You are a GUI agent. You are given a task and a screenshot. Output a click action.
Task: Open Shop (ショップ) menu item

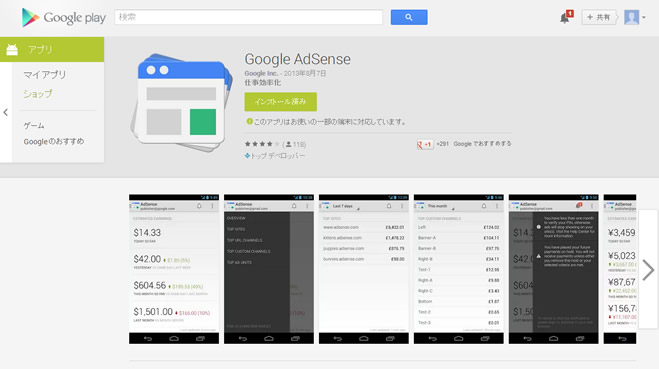38,94
